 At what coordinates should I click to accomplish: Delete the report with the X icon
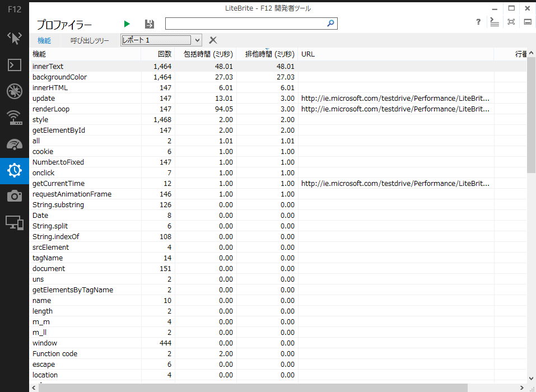(213, 40)
